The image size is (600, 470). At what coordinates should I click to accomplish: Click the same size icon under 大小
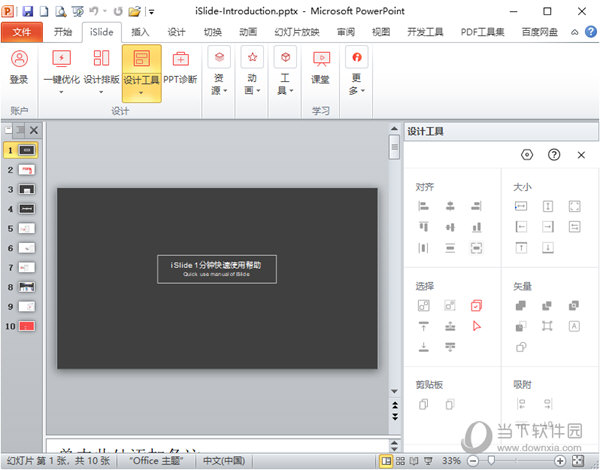(574, 207)
